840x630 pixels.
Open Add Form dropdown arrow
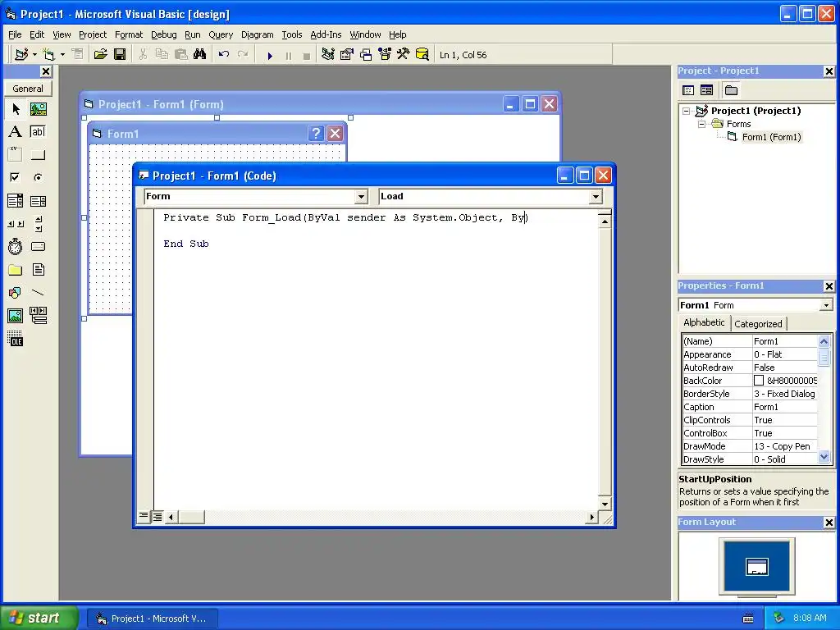pos(62,55)
